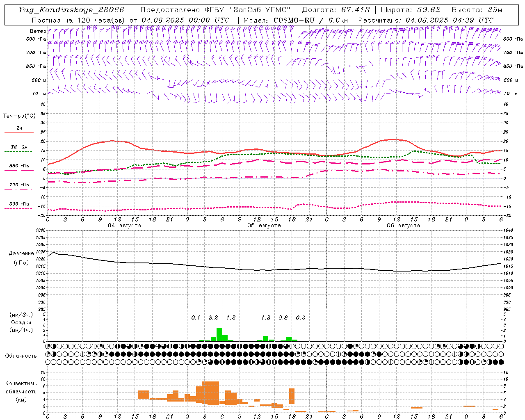
Task: Click the 3.2 precipitation total
Action: click(213, 317)
